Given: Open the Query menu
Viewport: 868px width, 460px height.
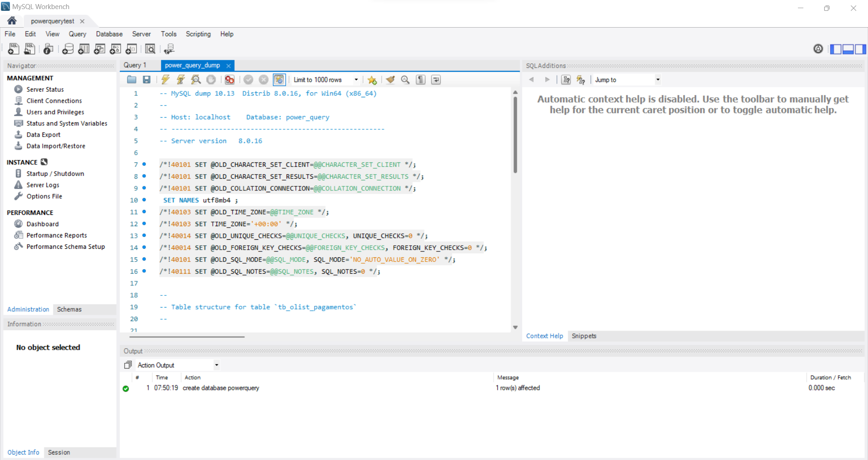Looking at the screenshot, I should (77, 34).
